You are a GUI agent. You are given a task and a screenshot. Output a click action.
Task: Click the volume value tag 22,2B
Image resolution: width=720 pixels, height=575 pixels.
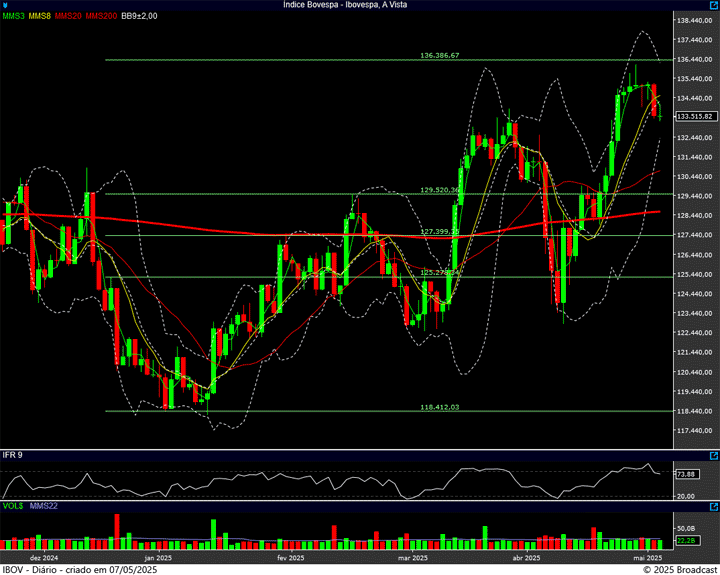coord(686,540)
